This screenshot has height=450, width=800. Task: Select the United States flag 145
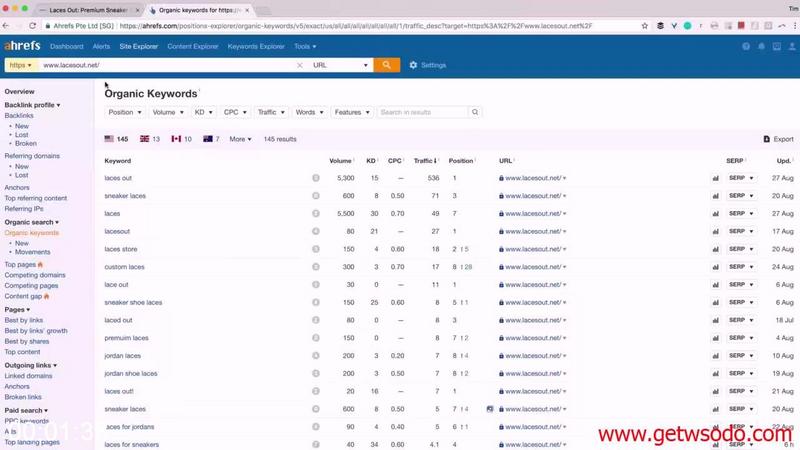tap(116, 139)
